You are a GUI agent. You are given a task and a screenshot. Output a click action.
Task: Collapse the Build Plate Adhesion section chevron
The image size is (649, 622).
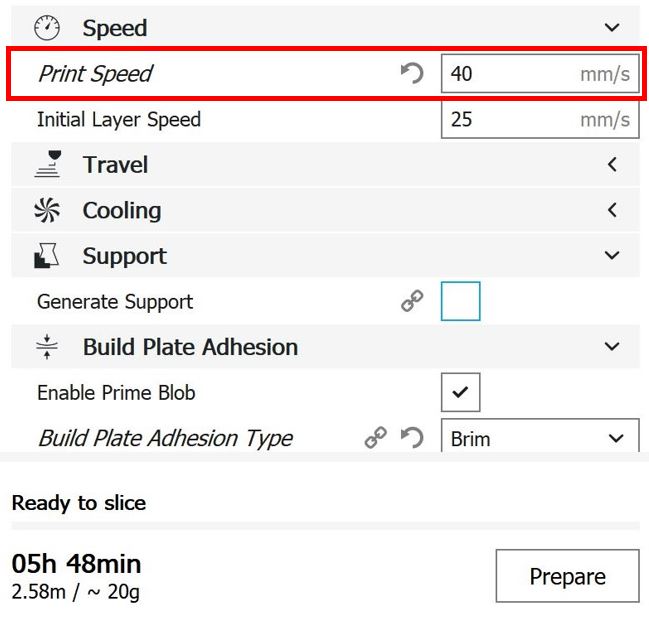(613, 347)
